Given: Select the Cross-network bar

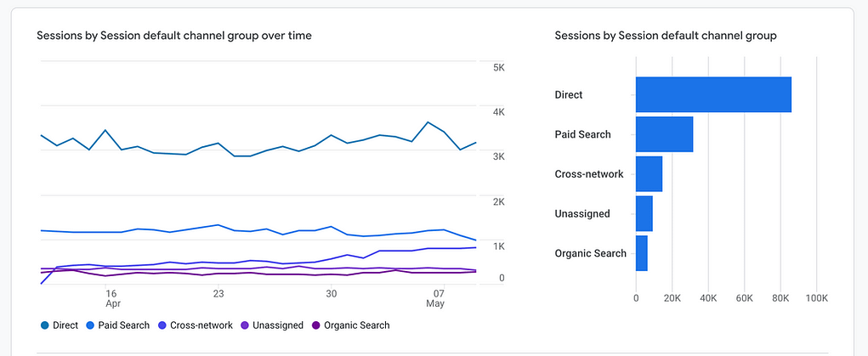Looking at the screenshot, I should coord(649,174).
